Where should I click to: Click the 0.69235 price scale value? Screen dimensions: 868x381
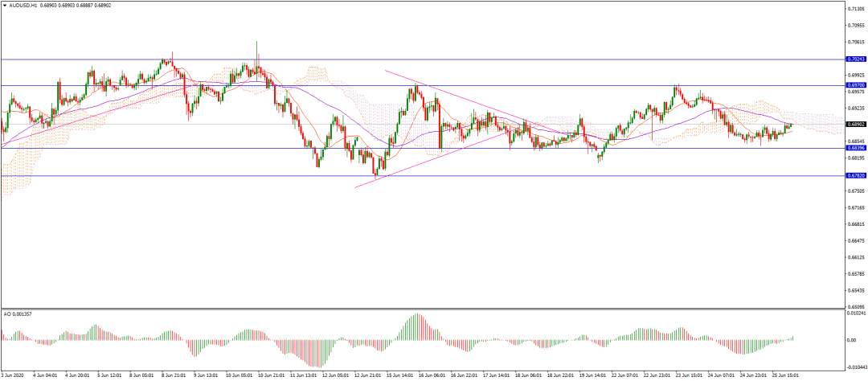point(855,109)
